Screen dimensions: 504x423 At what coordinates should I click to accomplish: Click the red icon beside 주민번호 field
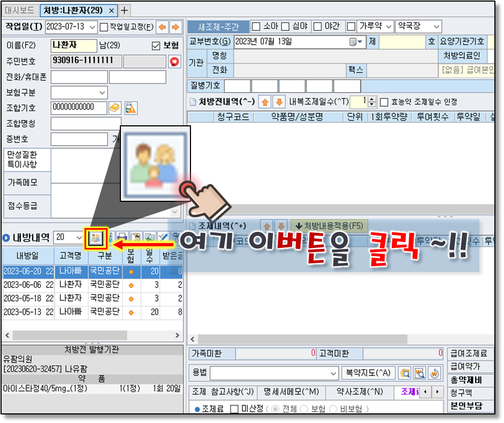174,62
